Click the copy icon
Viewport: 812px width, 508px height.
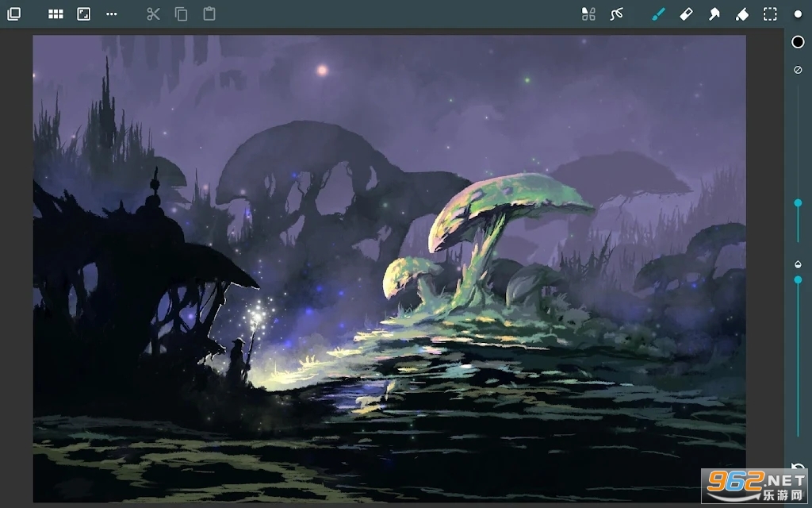pyautogui.click(x=181, y=14)
